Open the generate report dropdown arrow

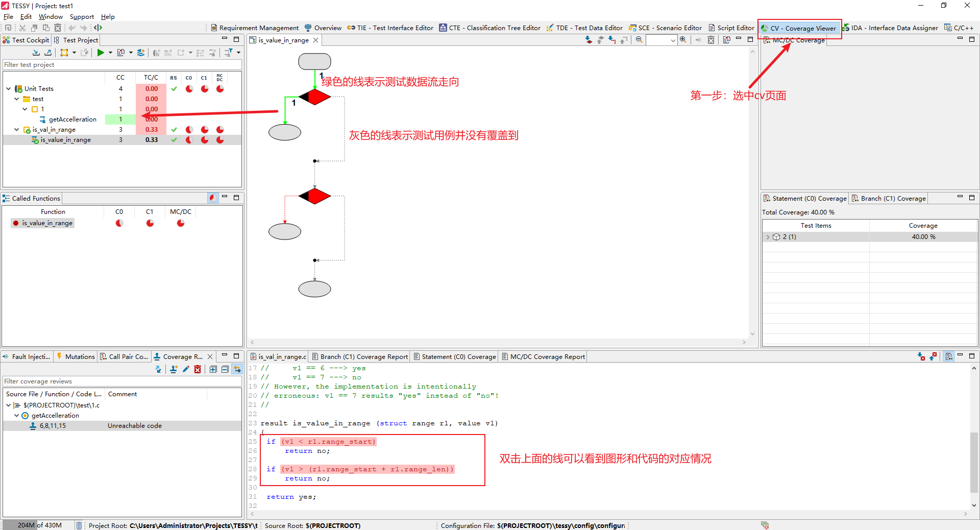coord(131,53)
